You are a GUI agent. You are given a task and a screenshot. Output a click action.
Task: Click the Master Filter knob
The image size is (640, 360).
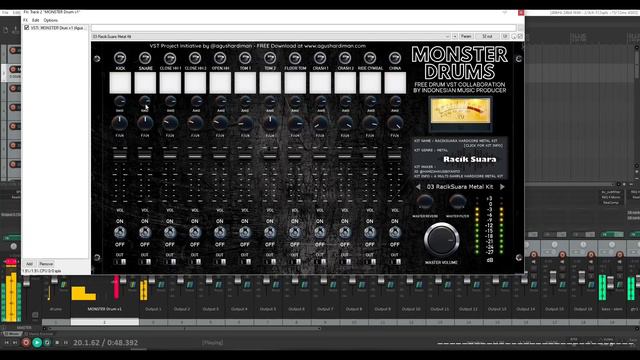(x=458, y=202)
